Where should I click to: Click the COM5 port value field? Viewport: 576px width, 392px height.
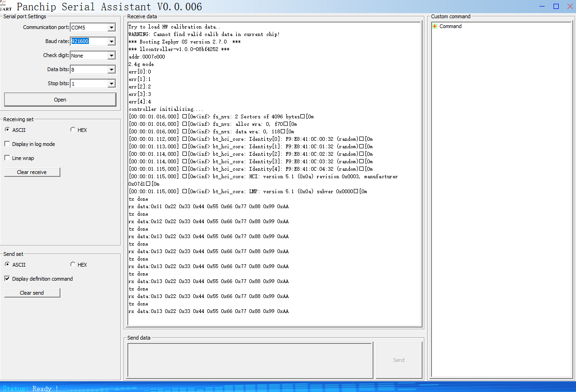pyautogui.click(x=89, y=28)
